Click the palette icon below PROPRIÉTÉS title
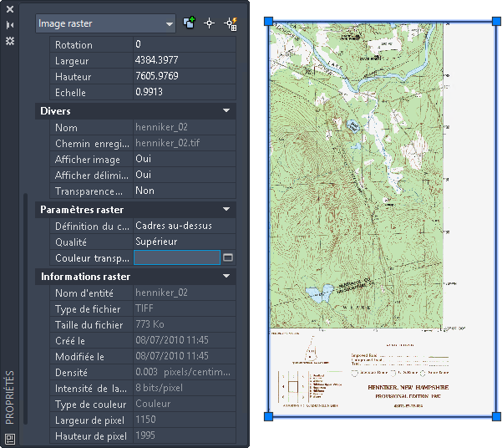Viewport: 502px width, 448px height. point(10,439)
